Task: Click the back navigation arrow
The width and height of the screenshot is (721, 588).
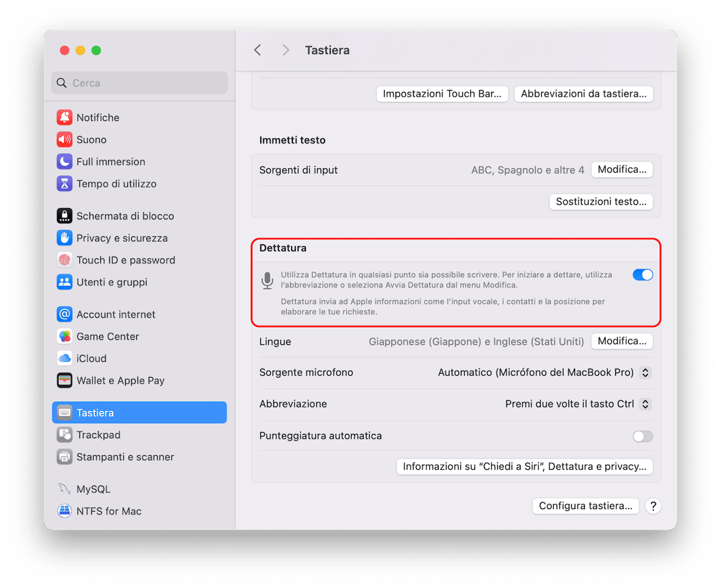Action: click(x=257, y=50)
